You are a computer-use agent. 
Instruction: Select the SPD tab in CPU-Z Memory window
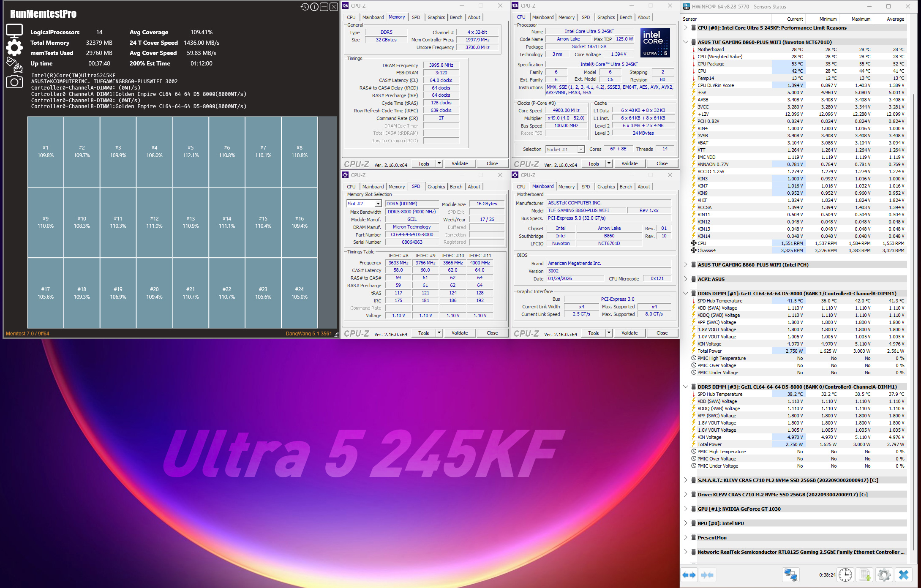click(416, 17)
